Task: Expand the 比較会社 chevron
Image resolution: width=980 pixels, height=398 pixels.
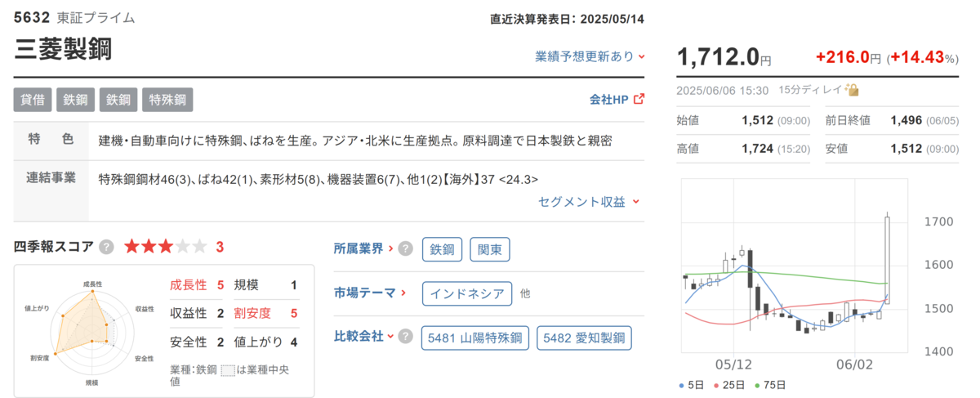Action: pos(390,337)
